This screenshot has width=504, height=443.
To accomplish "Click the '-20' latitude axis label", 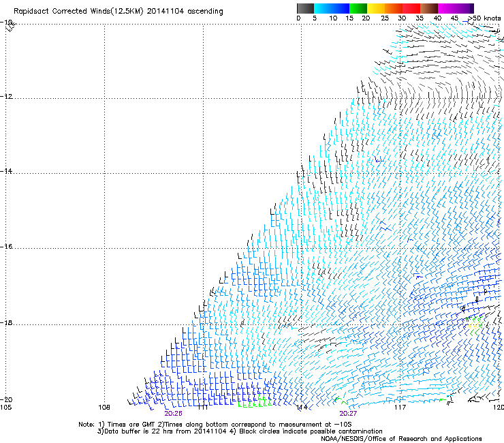I will (x=6, y=399).
